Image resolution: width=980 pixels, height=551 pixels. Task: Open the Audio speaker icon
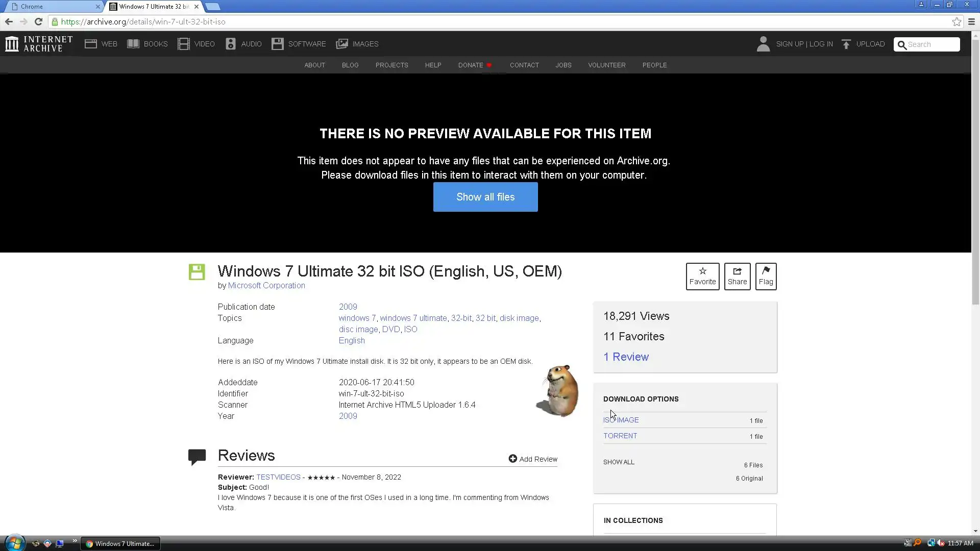coord(231,44)
